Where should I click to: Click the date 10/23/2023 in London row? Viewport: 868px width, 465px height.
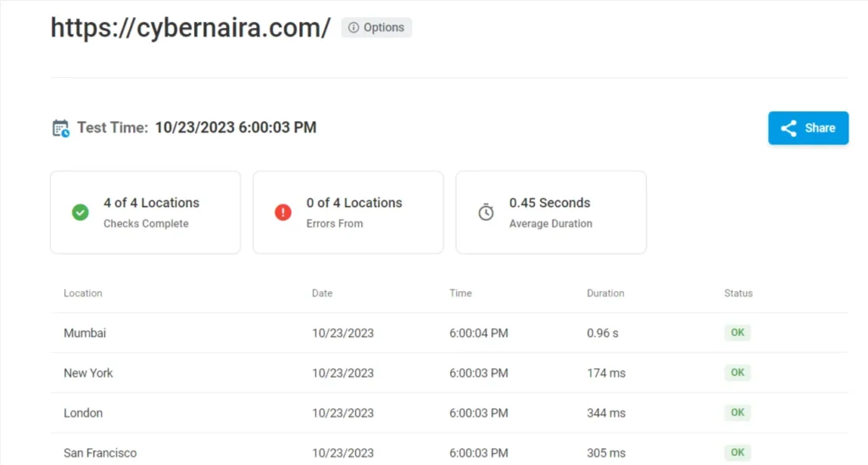pyautogui.click(x=342, y=413)
